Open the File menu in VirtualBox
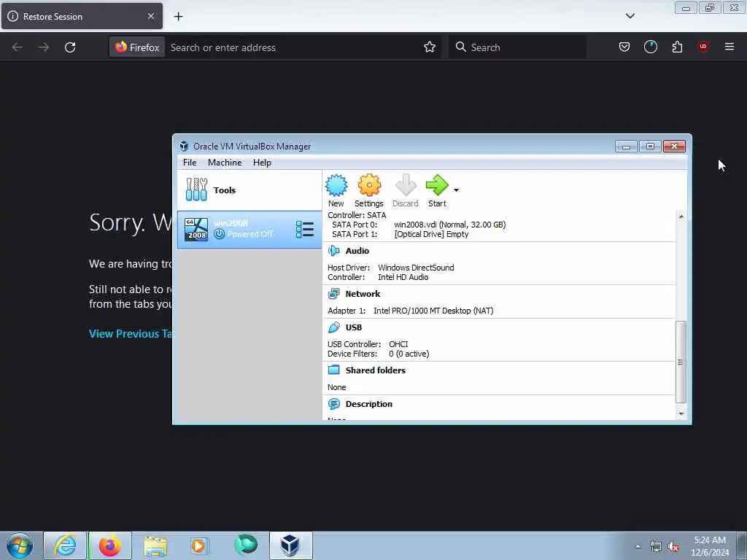Image resolution: width=747 pixels, height=560 pixels. [x=190, y=163]
